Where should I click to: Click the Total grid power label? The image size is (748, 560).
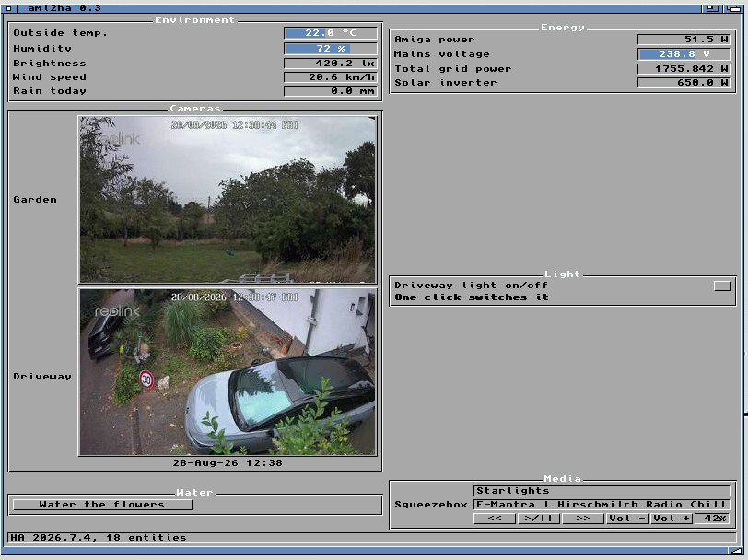click(x=453, y=69)
